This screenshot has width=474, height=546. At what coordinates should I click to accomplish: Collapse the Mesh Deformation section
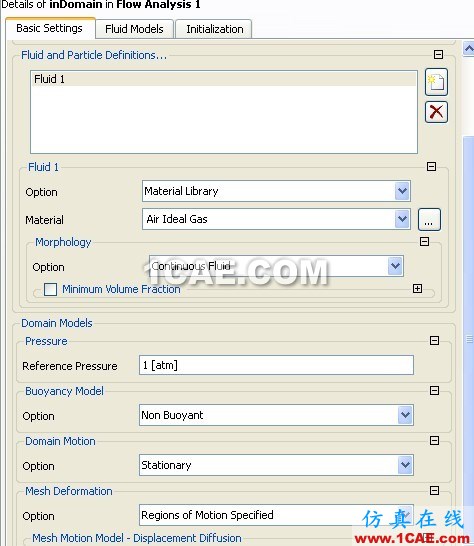pyautogui.click(x=434, y=491)
